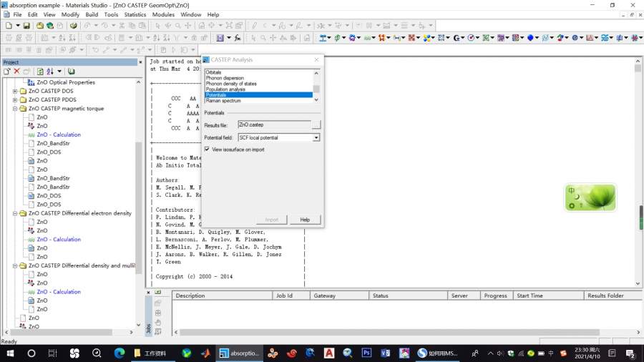This screenshot has height=362, width=644.
Task: Click the Help button in CASTEP Analysis
Action: pos(305,220)
